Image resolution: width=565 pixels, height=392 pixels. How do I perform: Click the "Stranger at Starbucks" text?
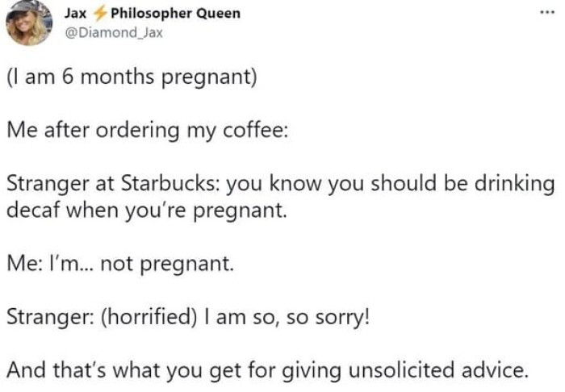[x=111, y=184]
